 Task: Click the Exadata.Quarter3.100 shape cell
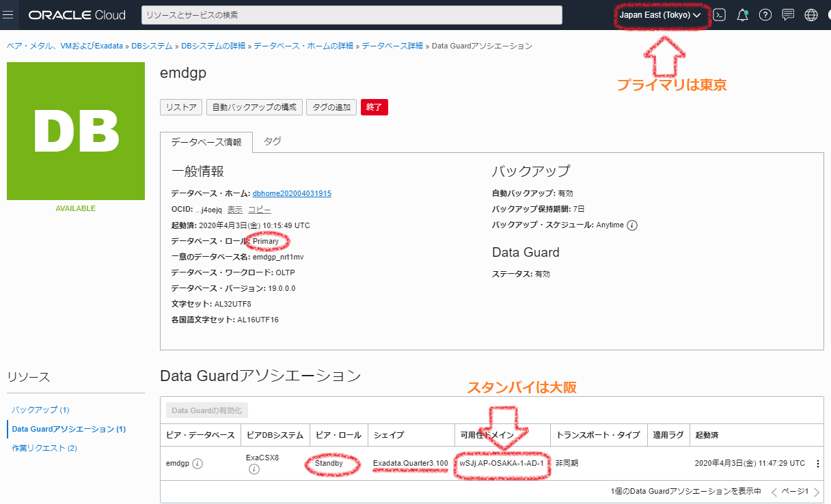point(411,464)
